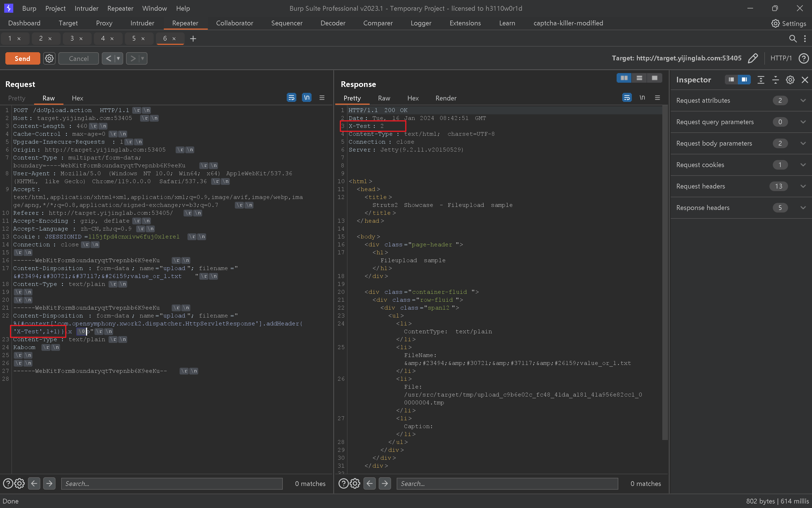Viewport: 812px width, 508px height.
Task: Open Project menu
Action: point(55,8)
